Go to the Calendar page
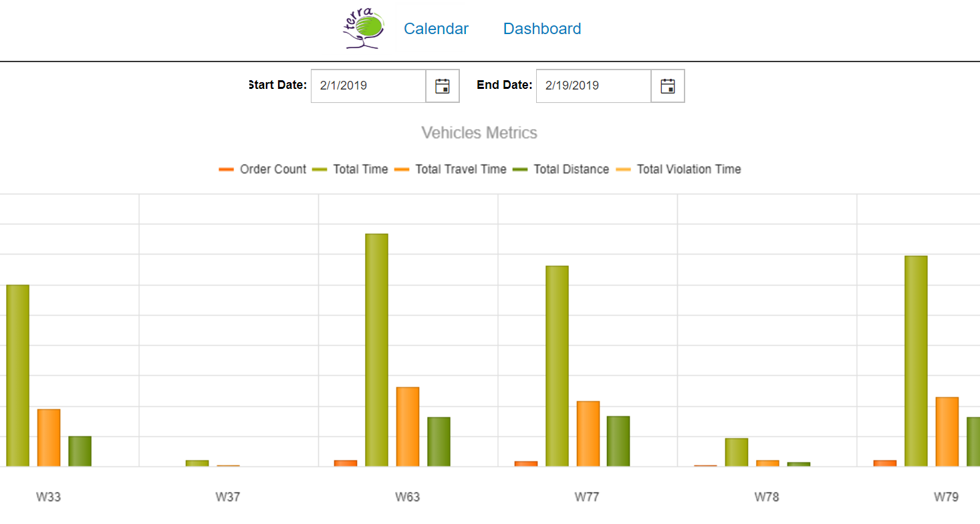The image size is (980, 524). point(437,29)
